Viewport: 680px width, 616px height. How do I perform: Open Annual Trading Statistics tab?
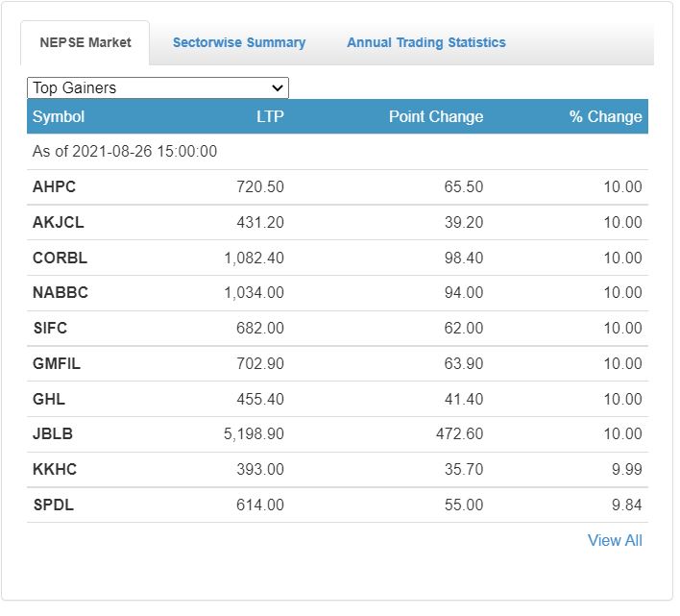pos(425,42)
